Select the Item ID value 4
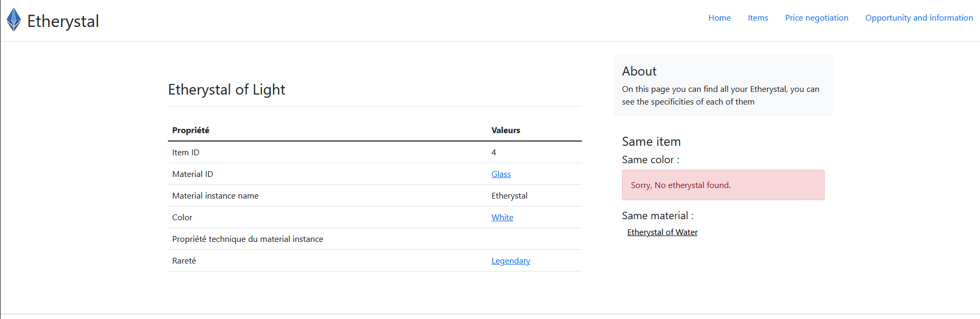 [494, 153]
